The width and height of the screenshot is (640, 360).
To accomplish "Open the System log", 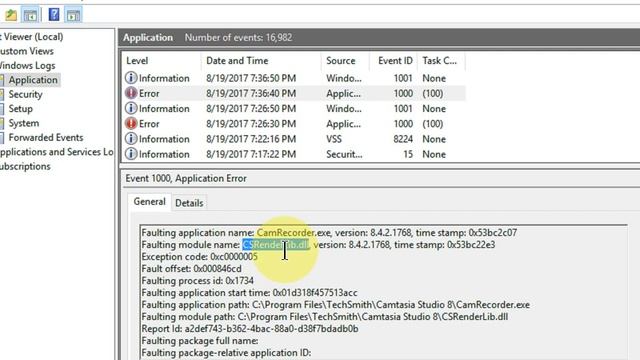I will pos(24,123).
